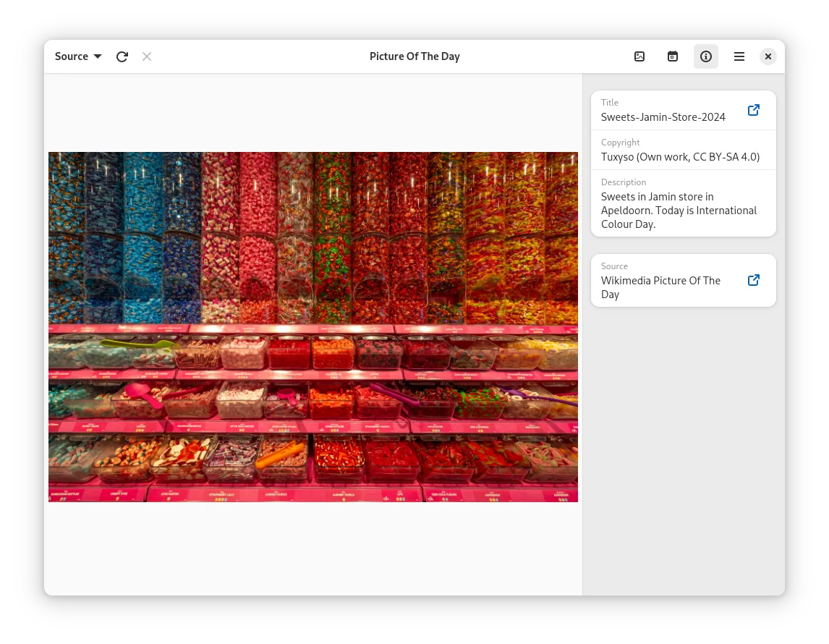Viewport: 829px width, 644px height.
Task: Toggle the information sidebar button
Action: 706,56
